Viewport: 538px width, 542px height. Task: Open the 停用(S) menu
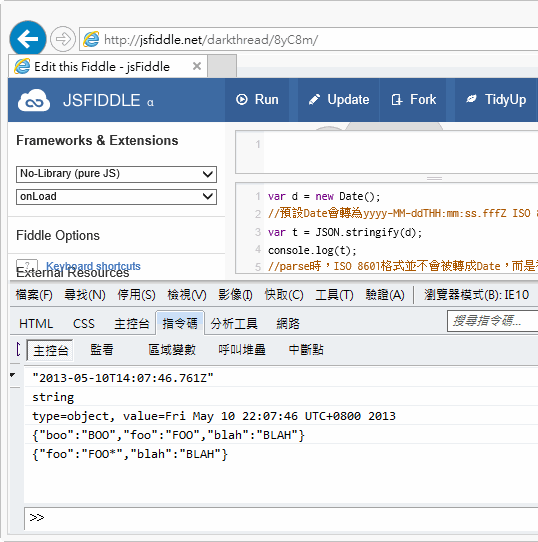pyautogui.click(x=136, y=295)
